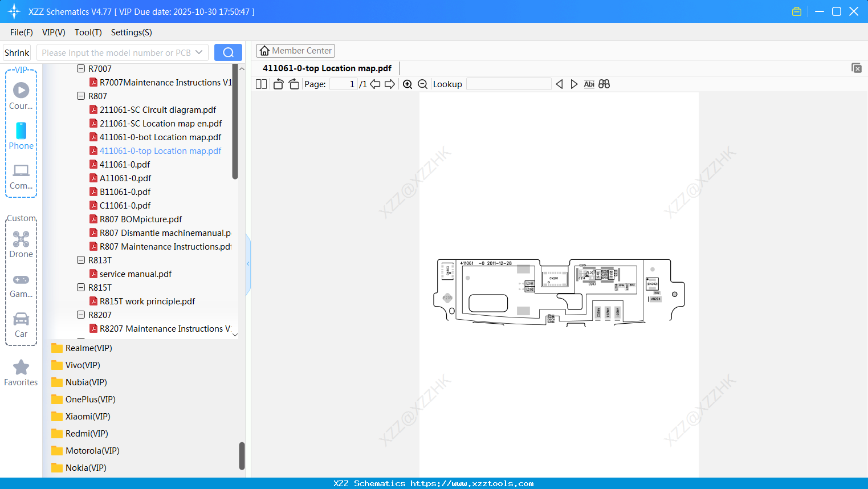Collapse the R8207 tree node

point(81,315)
